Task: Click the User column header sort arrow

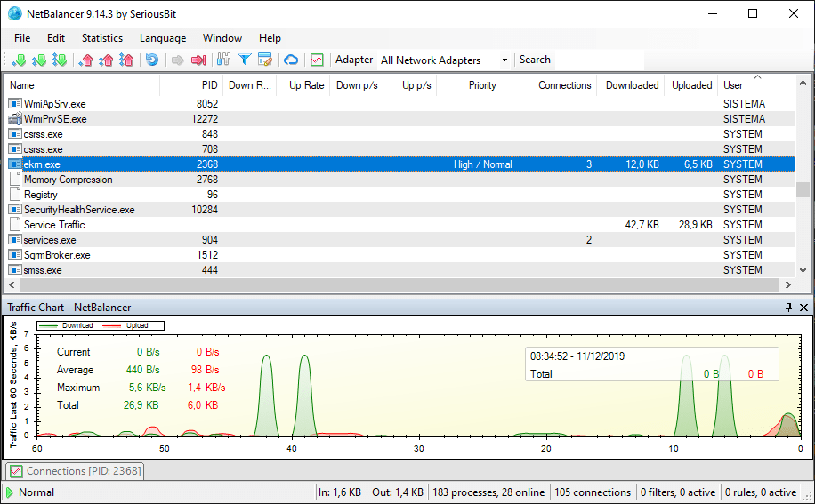Action: coord(757,77)
